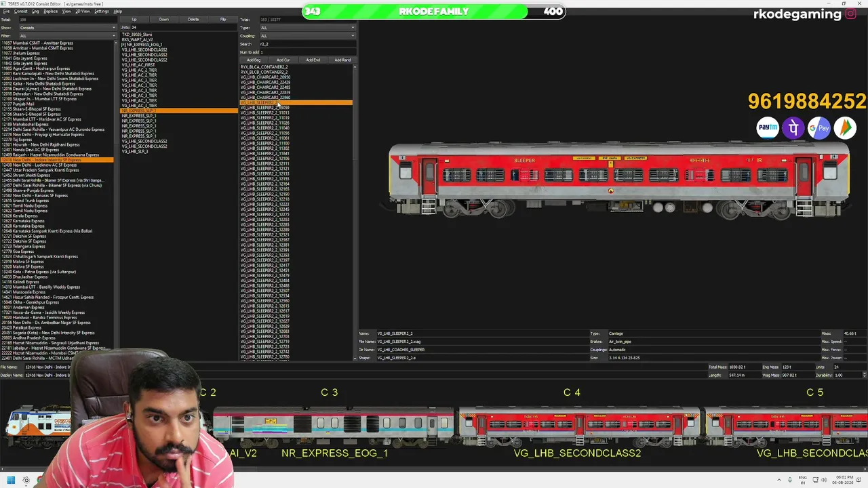Viewport: 868px width, 488px height.
Task: Select the VG_LHB_AC_FIRST unit
Action: click(x=138, y=65)
